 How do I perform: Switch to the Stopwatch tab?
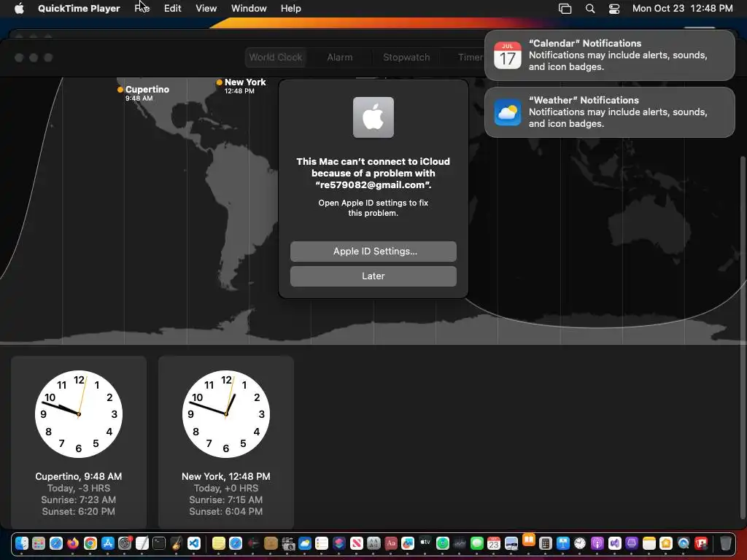click(x=406, y=57)
